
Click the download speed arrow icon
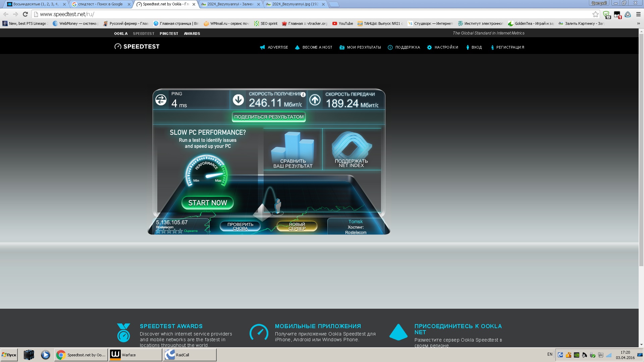pos(238,100)
